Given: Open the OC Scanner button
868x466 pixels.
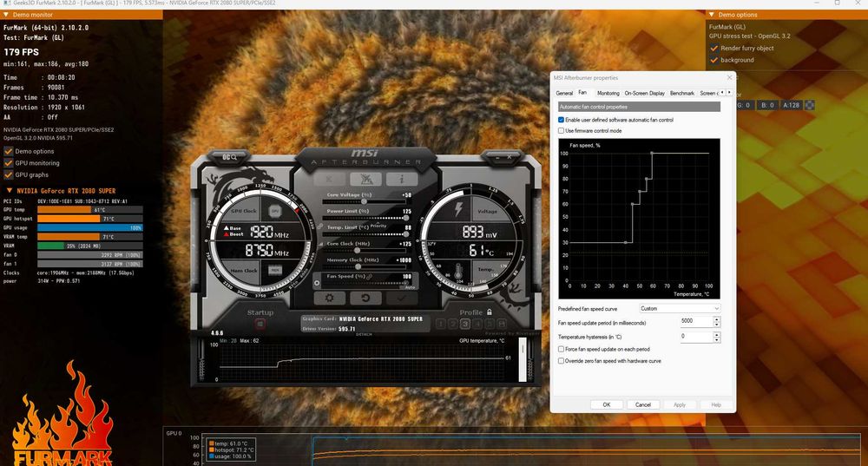Looking at the screenshot, I should [x=229, y=157].
